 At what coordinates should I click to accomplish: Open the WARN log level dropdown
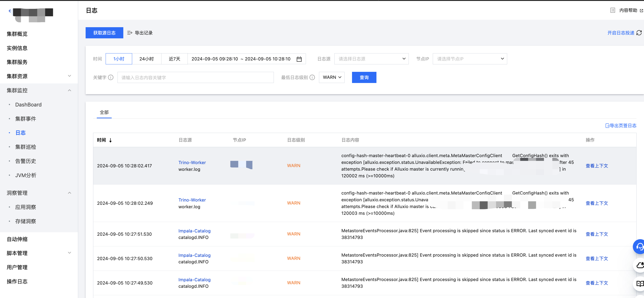point(332,77)
